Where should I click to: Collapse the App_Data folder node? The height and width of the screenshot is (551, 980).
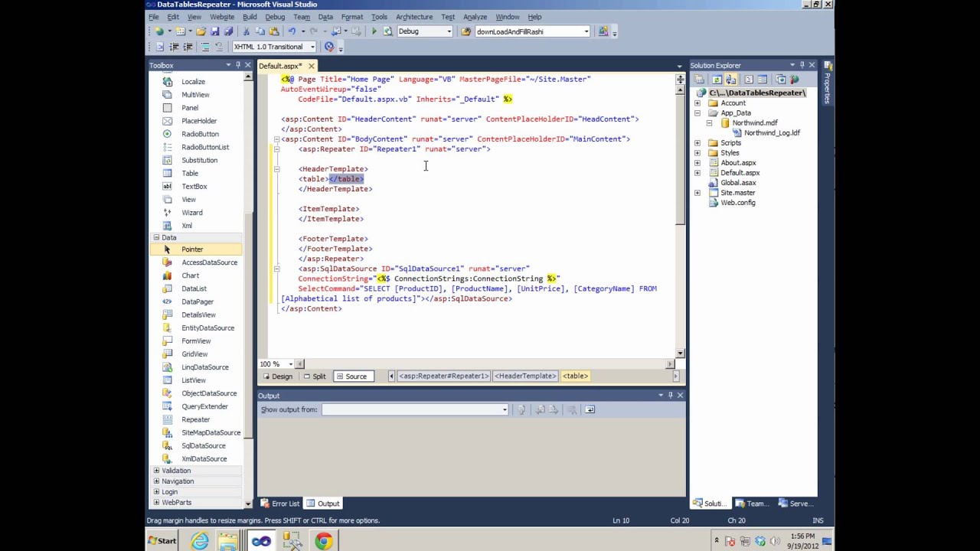tap(697, 112)
